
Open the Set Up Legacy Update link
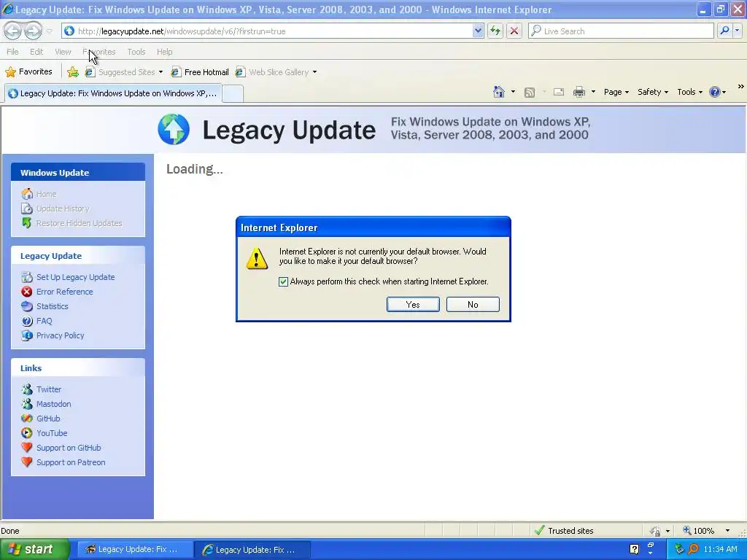(x=75, y=277)
